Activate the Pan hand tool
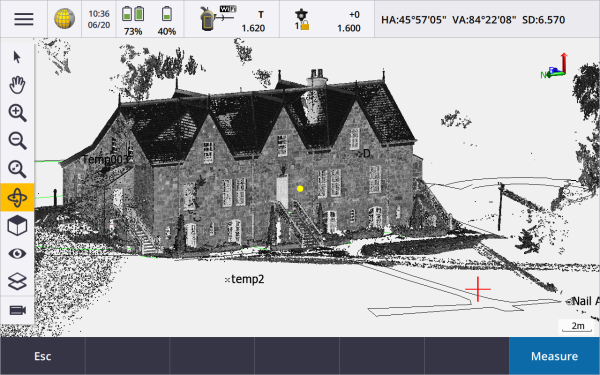Viewport: 600px width, 375px height. coord(17,85)
